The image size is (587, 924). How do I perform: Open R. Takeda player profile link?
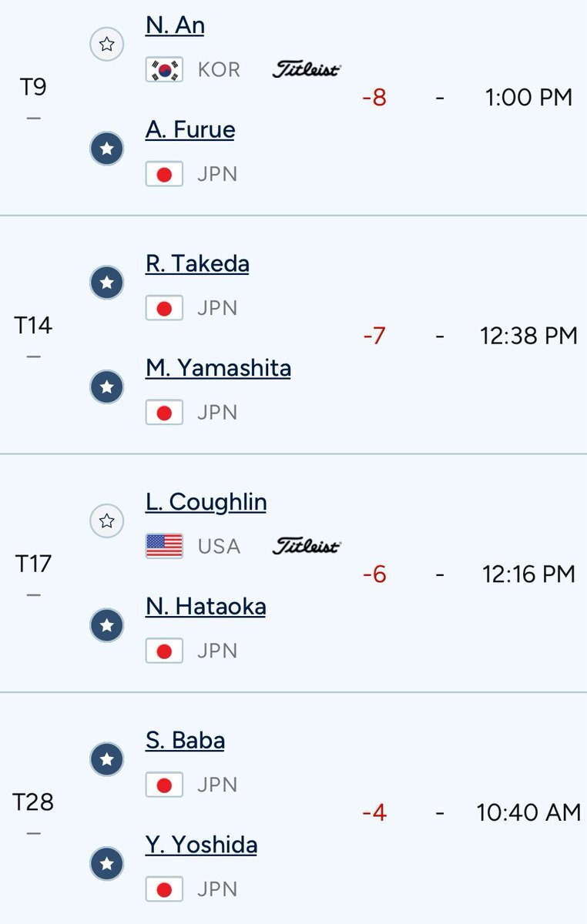[x=197, y=263]
